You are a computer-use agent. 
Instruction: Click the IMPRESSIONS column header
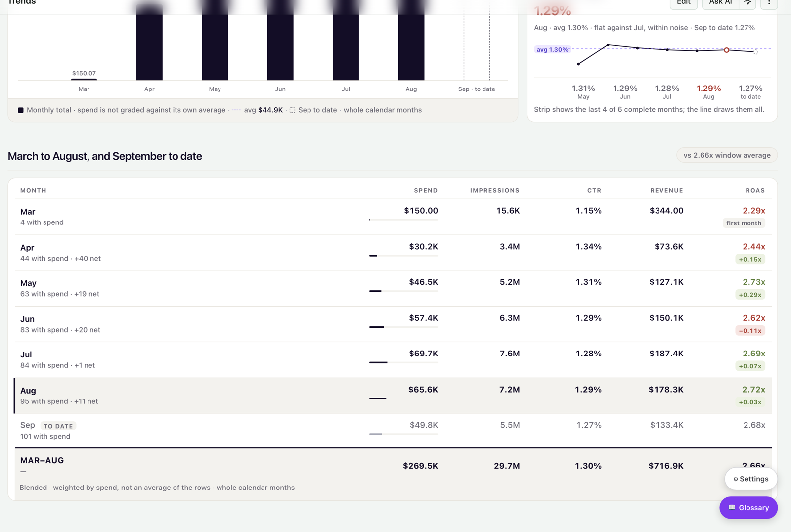494,190
